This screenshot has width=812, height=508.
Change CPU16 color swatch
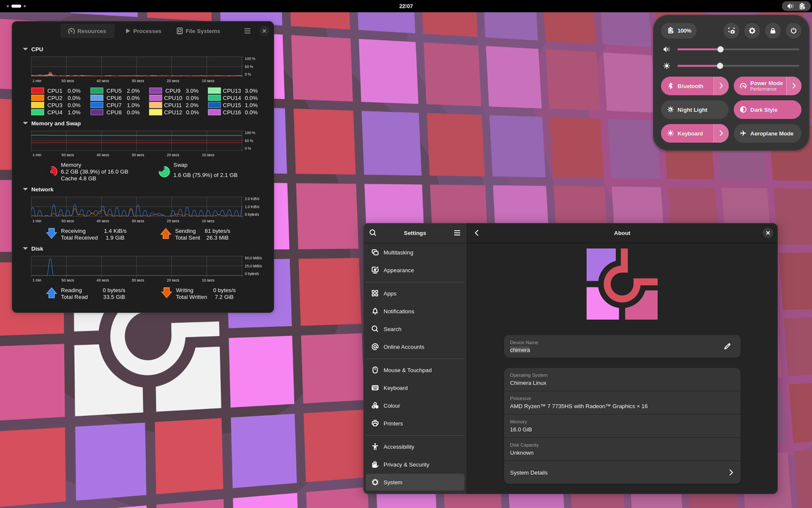click(214, 112)
